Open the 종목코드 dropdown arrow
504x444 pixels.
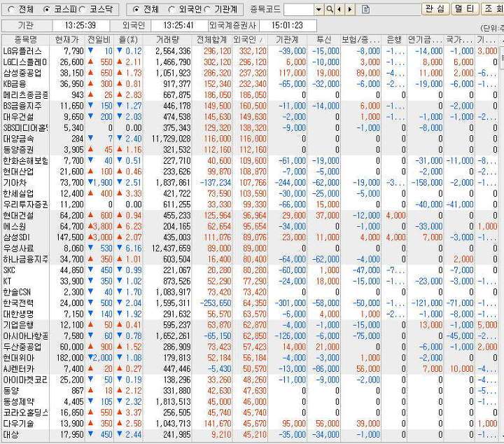point(318,10)
